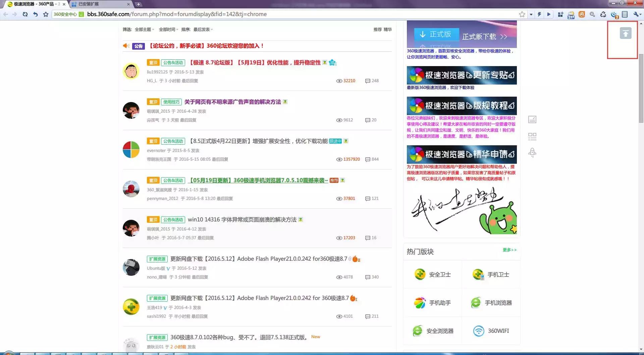Click evernoter's four-color avatar
The height and width of the screenshot is (355, 644).
pos(131,150)
